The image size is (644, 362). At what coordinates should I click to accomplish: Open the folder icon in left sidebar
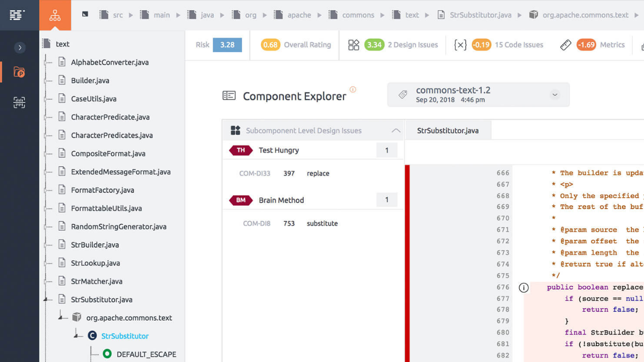pyautogui.click(x=19, y=72)
